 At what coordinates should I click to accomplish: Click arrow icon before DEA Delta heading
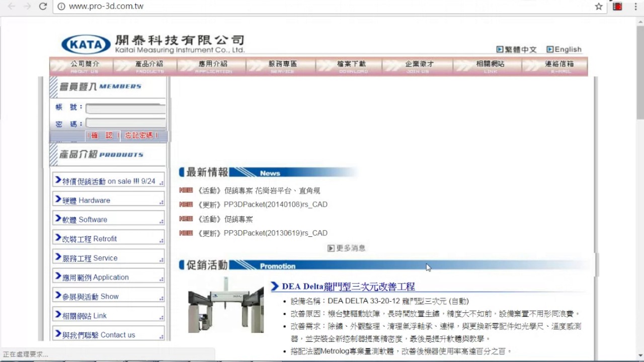coord(275,286)
